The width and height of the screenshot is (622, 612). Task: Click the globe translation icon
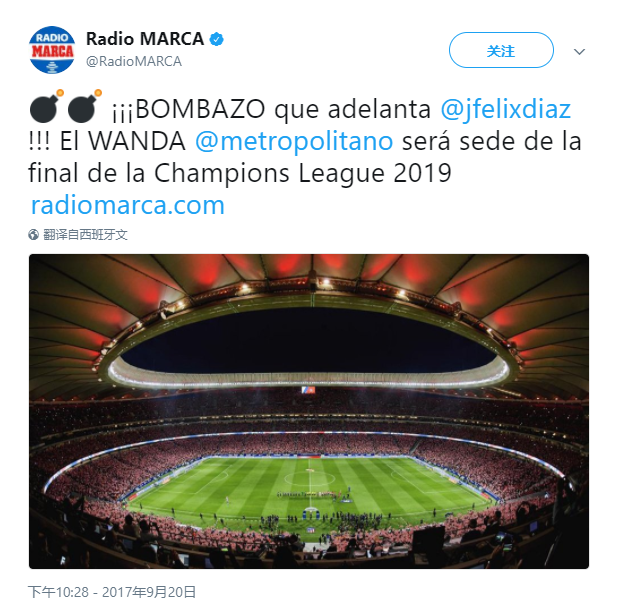click(x=33, y=235)
